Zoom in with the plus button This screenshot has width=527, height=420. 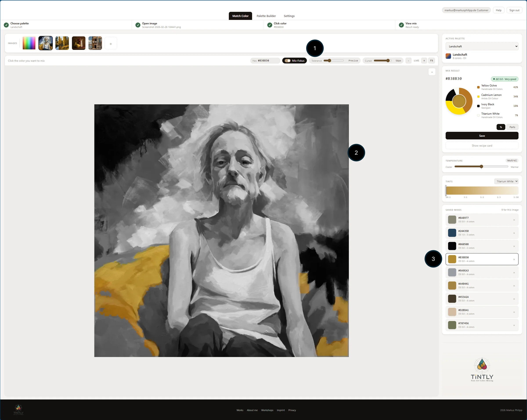click(x=424, y=61)
